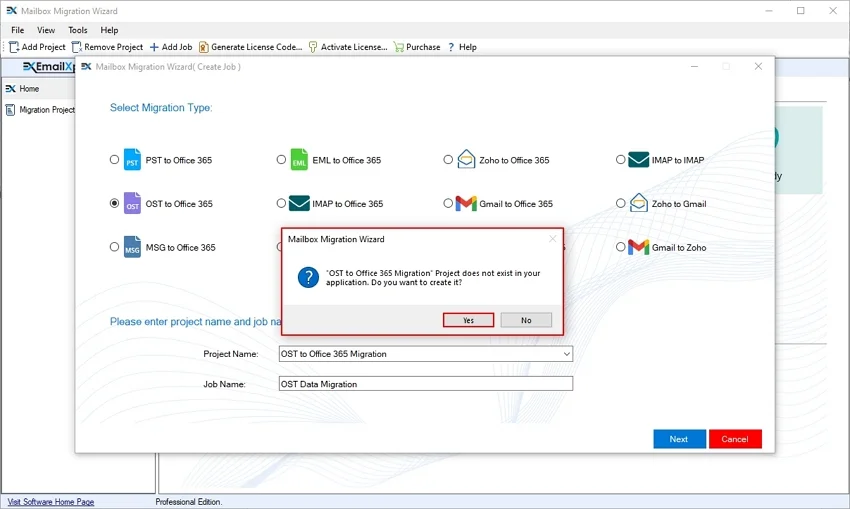Click the Purchase cart icon

[399, 47]
